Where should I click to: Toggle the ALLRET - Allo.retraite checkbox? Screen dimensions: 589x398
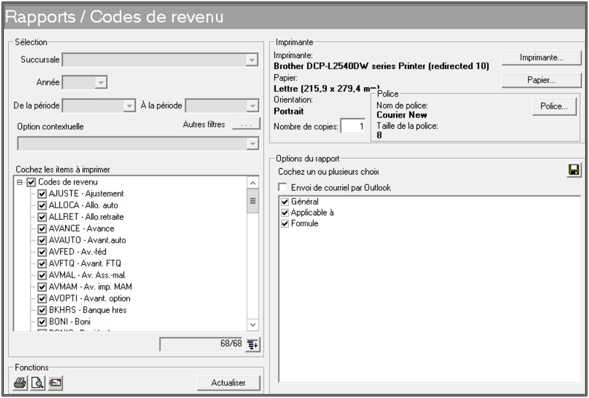pos(42,217)
